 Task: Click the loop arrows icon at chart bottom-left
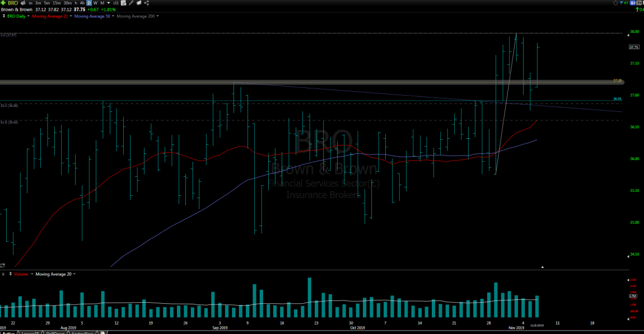point(2,266)
